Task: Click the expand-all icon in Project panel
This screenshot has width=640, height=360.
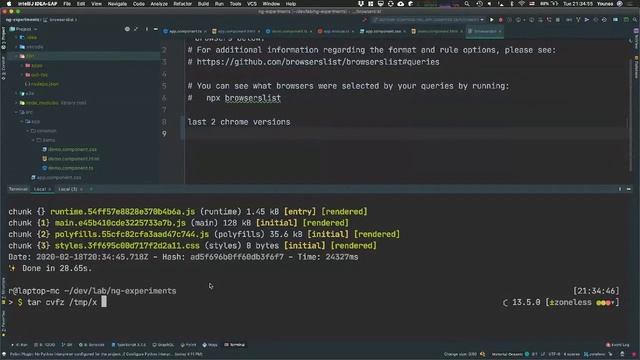Action: [x=136, y=29]
